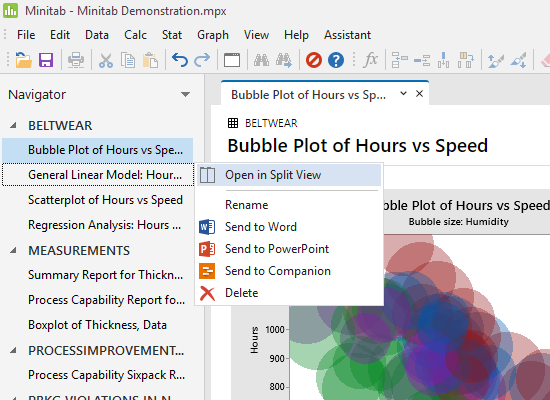Click the Move Columns icon
The width and height of the screenshot is (550, 400).
tap(466, 60)
